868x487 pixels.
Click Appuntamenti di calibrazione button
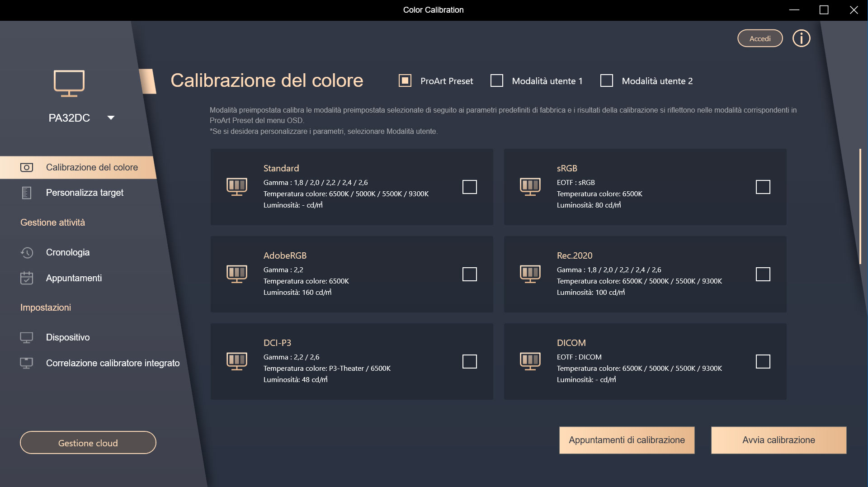627,440
